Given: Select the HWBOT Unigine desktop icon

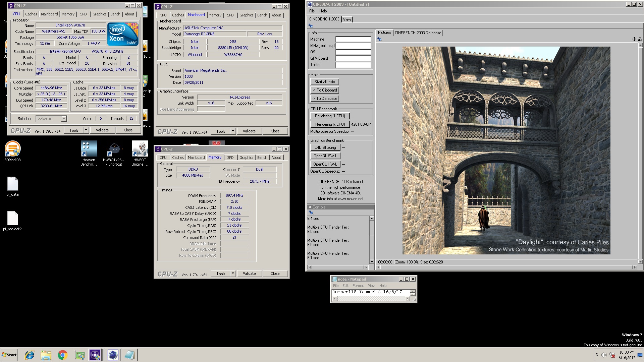Looking at the screenshot, I should 140,154.
